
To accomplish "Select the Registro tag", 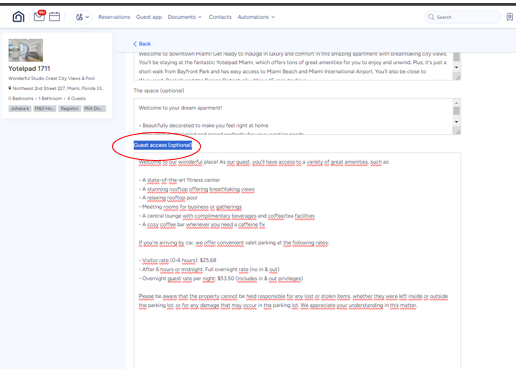I will (x=69, y=109).
